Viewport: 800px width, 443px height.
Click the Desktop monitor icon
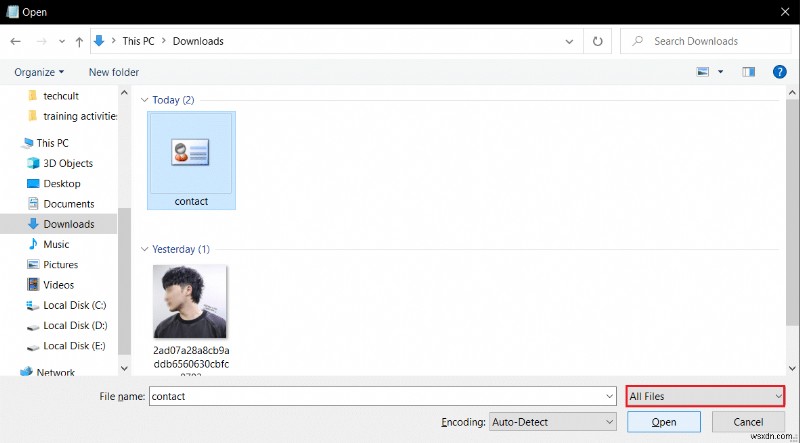coord(33,183)
